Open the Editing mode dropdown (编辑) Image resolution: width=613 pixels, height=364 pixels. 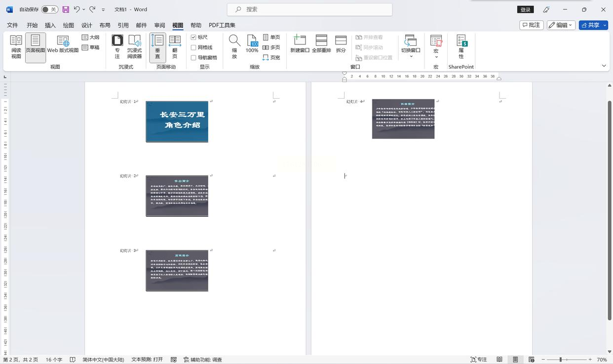[561, 25]
